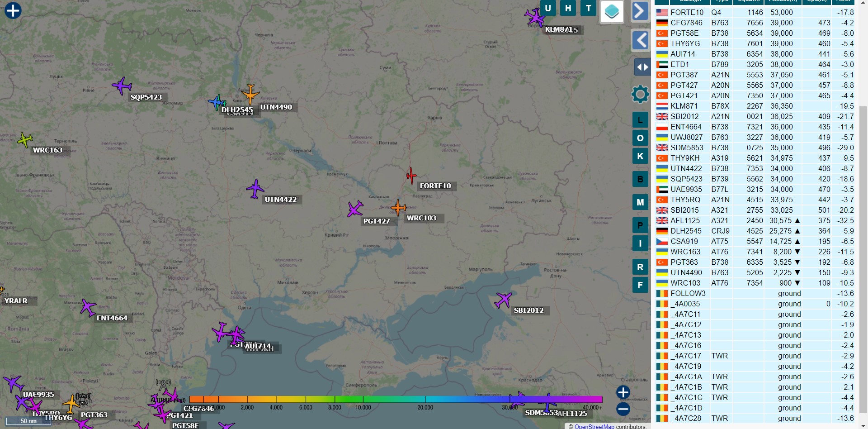Toggle the L labels button
Viewport: 868px width, 429px height.
click(x=640, y=120)
